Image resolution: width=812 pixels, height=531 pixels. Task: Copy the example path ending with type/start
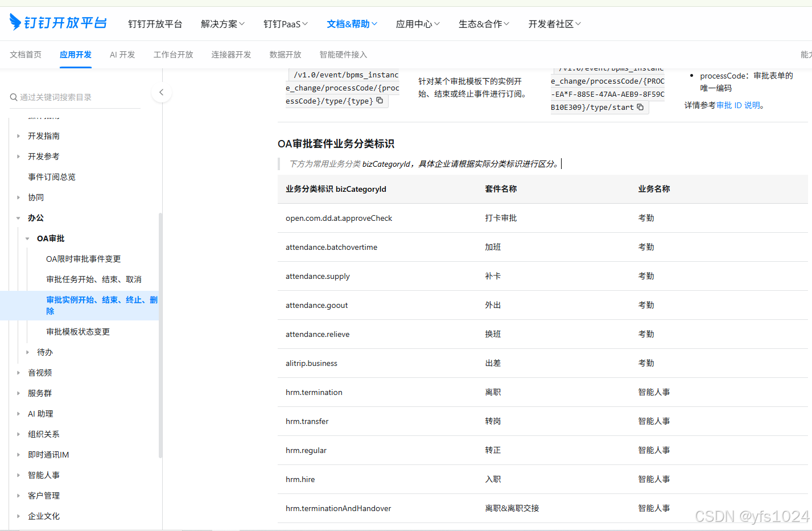pyautogui.click(x=640, y=107)
